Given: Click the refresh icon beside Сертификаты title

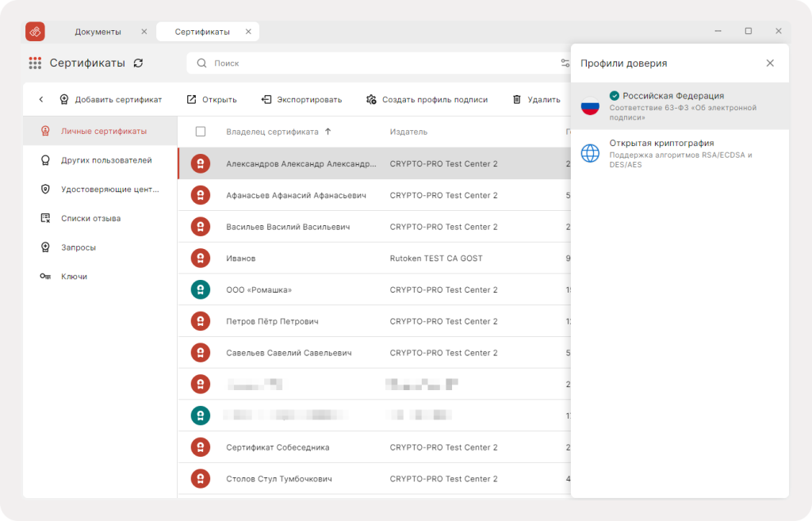Looking at the screenshot, I should click(x=138, y=63).
